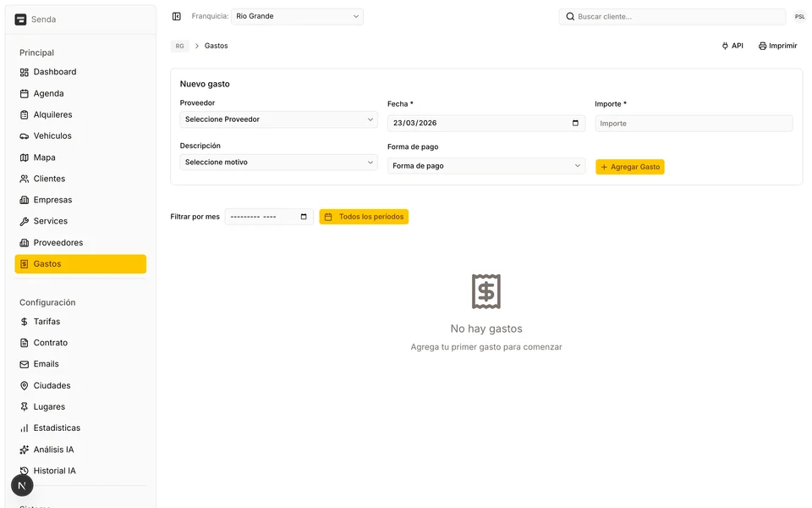Open the Proveedores menu item
This screenshot has width=812, height=508.
[x=58, y=243]
